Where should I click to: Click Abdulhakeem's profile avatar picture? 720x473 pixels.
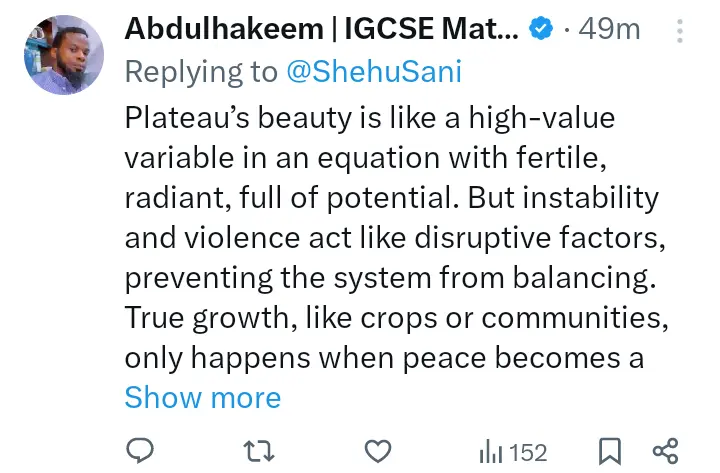click(63, 55)
